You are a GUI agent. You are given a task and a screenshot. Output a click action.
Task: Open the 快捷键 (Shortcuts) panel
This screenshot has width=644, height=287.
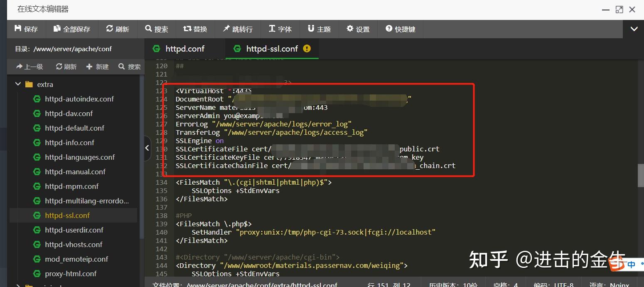pyautogui.click(x=400, y=29)
